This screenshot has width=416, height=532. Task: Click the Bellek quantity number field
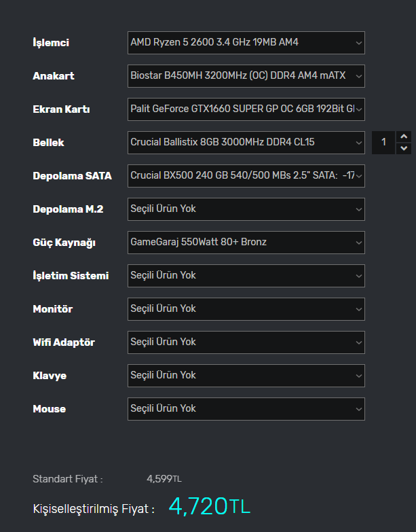383,143
